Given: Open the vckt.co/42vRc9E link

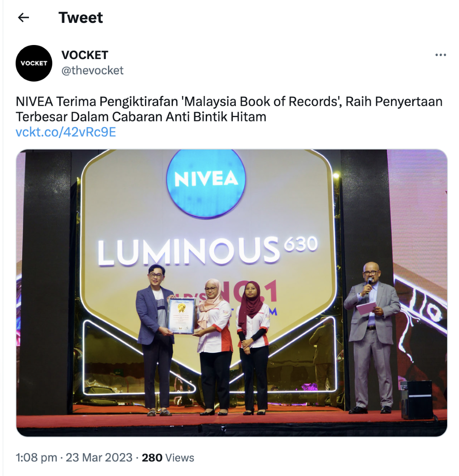Looking at the screenshot, I should tap(66, 132).
